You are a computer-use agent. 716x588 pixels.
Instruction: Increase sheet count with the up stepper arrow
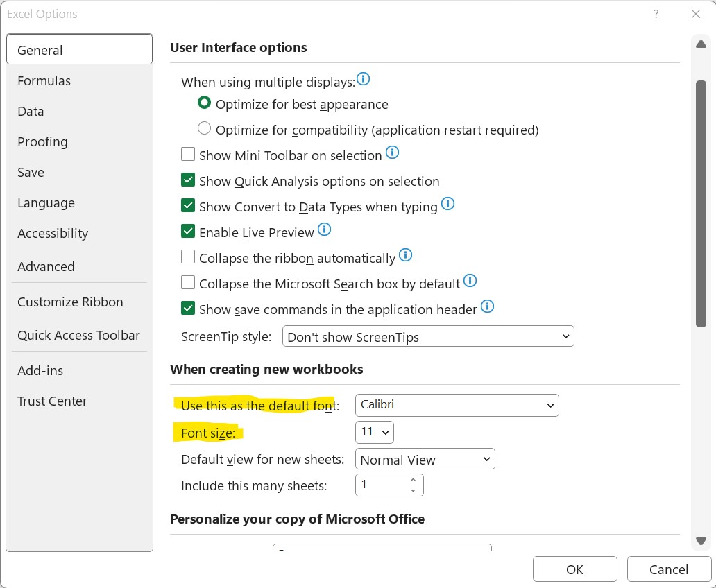pyautogui.click(x=413, y=480)
